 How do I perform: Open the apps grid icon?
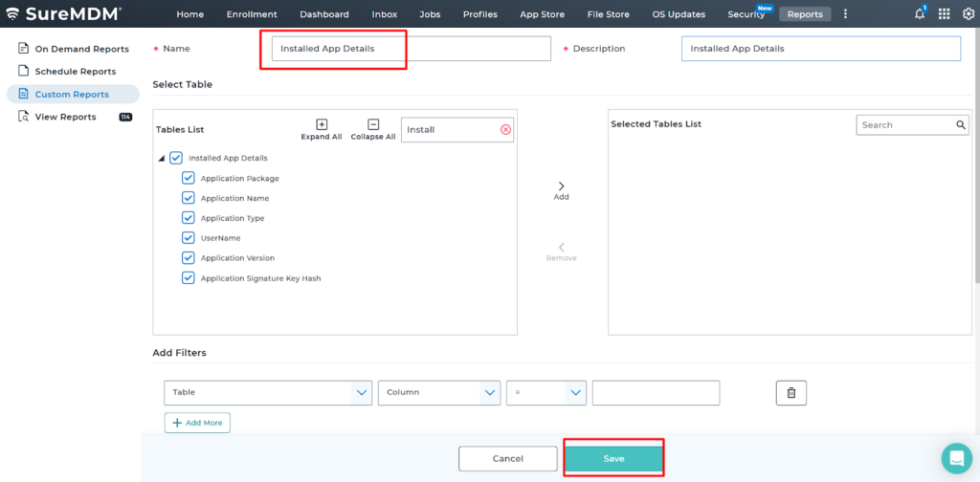(x=944, y=14)
